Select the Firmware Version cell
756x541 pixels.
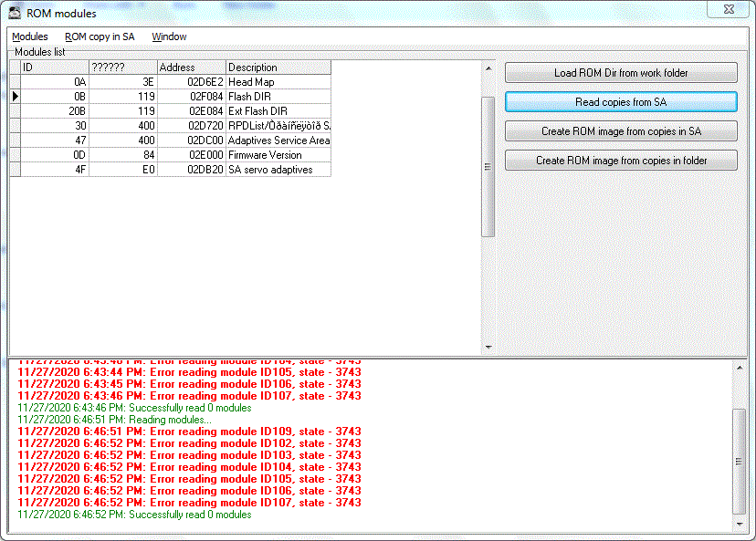click(x=278, y=155)
